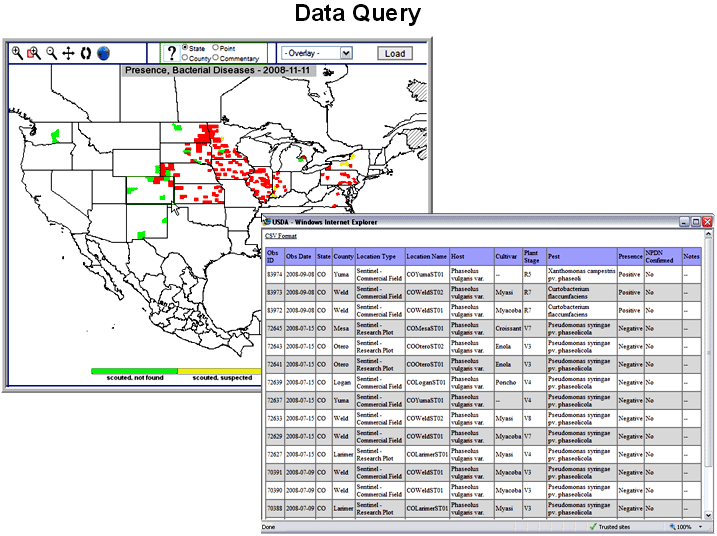The width and height of the screenshot is (717, 536).
Task: Open the Overlay dropdown list
Action: pos(317,53)
